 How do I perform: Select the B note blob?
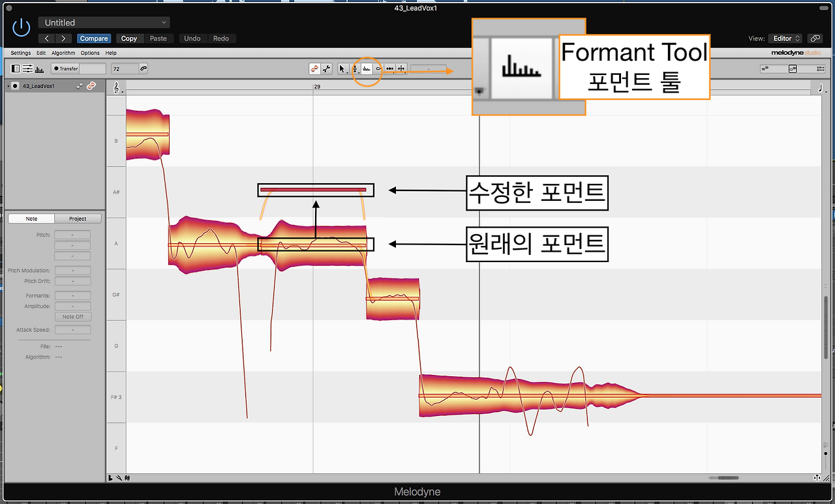147,134
